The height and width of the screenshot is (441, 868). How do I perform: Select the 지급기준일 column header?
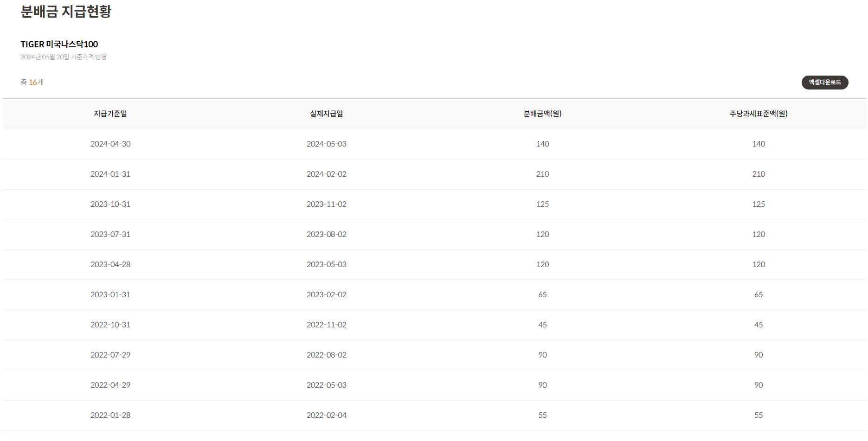tap(110, 114)
